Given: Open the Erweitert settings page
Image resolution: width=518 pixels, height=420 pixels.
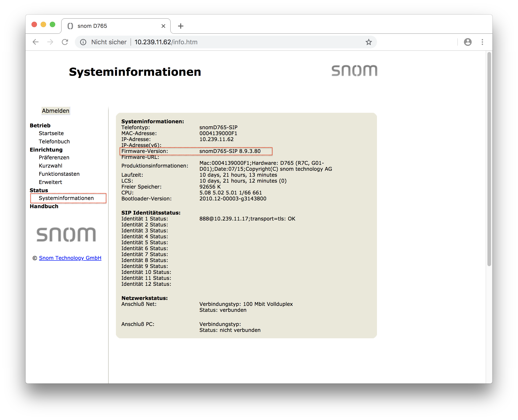Looking at the screenshot, I should [50, 182].
